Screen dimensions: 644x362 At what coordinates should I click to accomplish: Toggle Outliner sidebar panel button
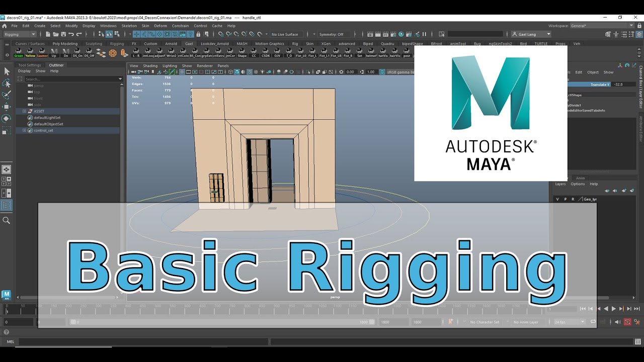point(7,205)
